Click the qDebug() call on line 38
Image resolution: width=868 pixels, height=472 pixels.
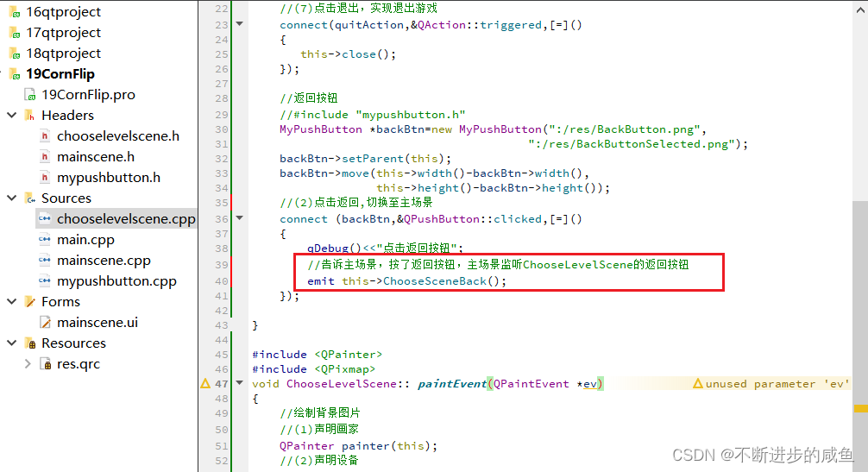coord(334,248)
